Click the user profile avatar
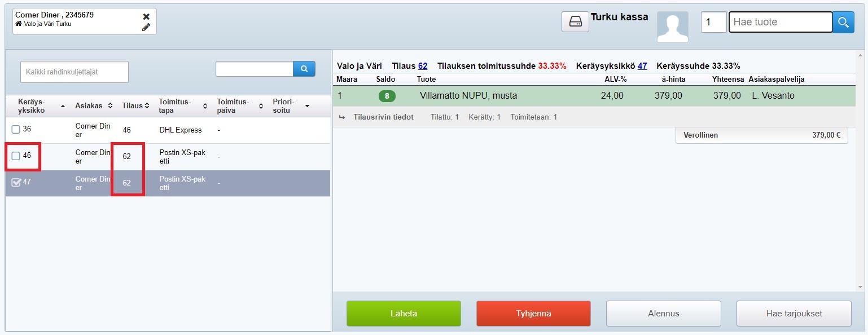The image size is (868, 335). coord(672,27)
